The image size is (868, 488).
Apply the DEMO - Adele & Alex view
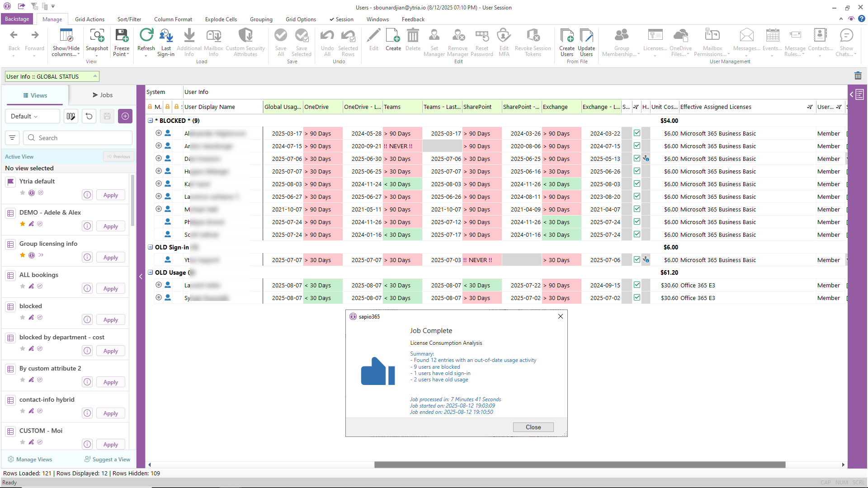click(110, 226)
